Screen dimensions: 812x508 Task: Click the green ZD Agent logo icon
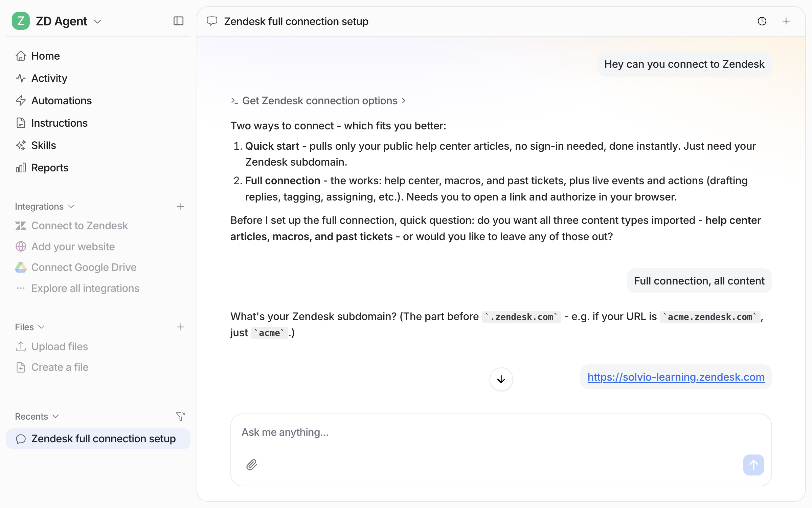[21, 21]
